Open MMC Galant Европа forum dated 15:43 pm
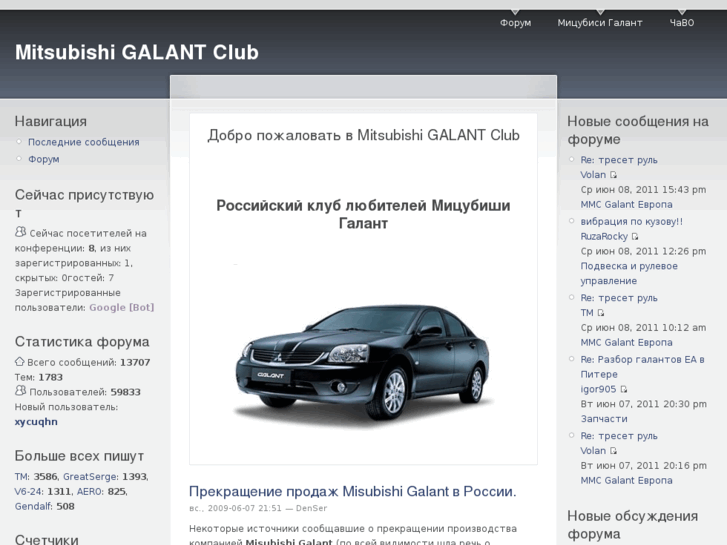Viewport: 727px width, 545px height. click(x=626, y=205)
